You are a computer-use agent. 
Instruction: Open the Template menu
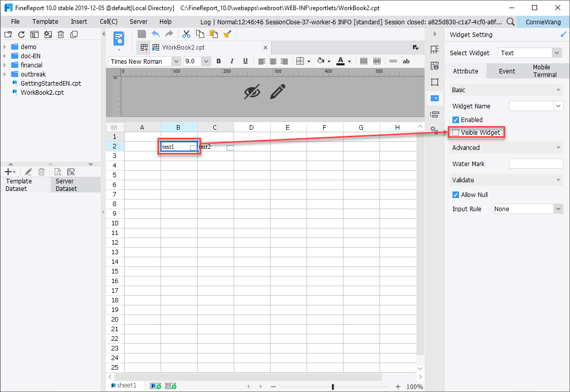(x=45, y=21)
